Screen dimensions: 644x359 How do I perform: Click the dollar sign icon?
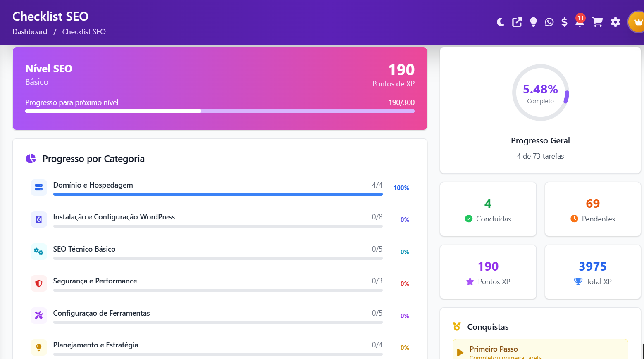(x=564, y=22)
